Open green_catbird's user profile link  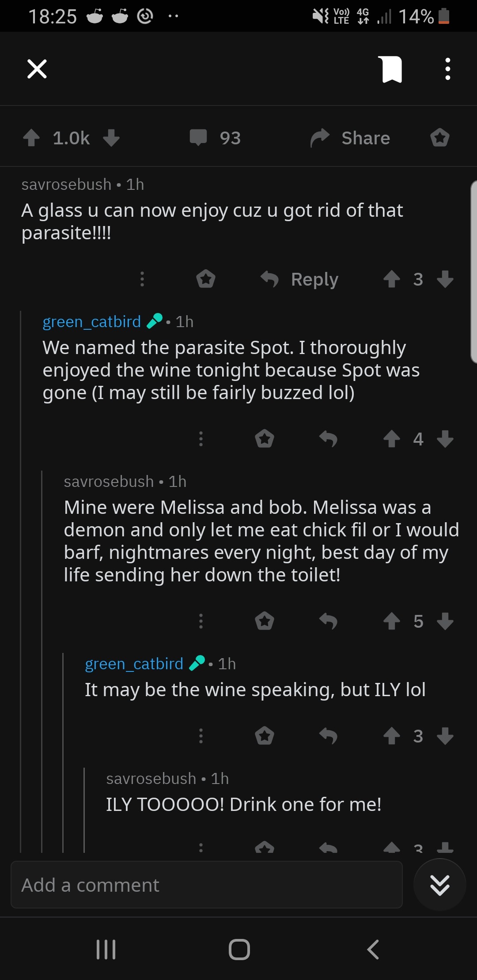(x=92, y=322)
